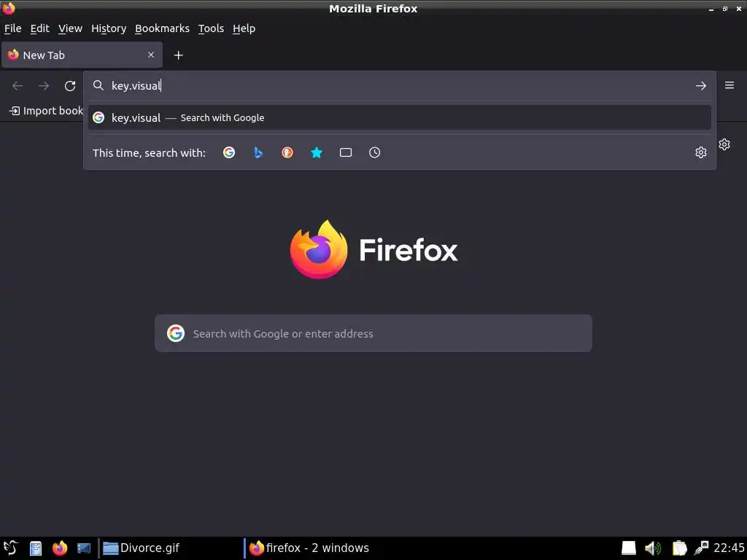Click the magnifier icon in the URL bar

point(98,85)
